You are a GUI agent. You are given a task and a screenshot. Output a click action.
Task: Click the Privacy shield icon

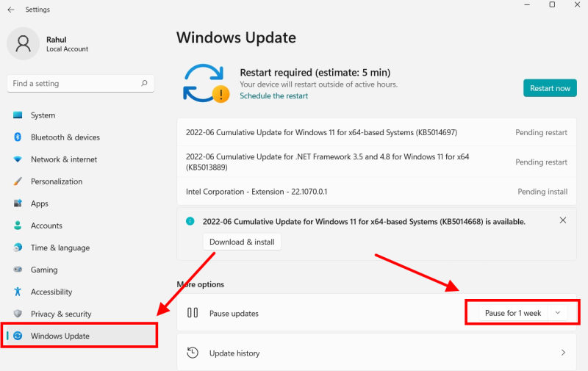point(18,313)
